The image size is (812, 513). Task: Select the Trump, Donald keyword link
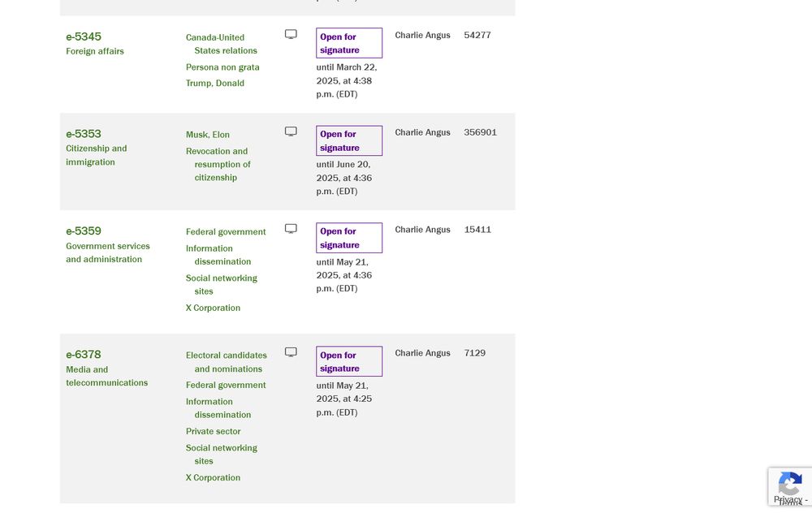point(215,84)
